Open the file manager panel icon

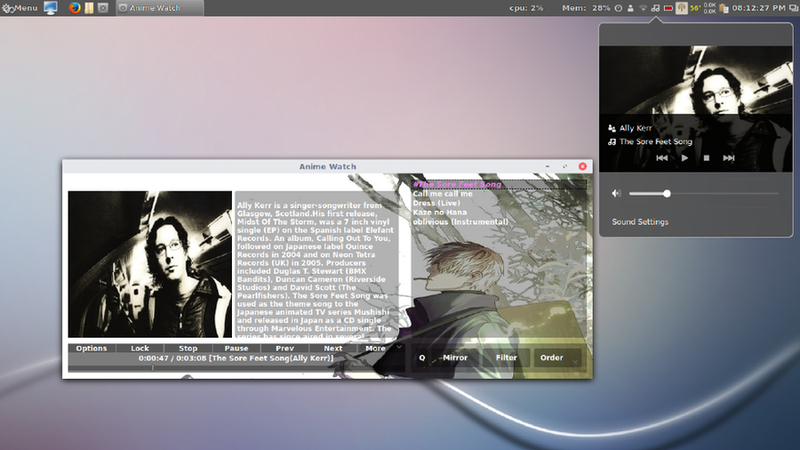(89, 8)
